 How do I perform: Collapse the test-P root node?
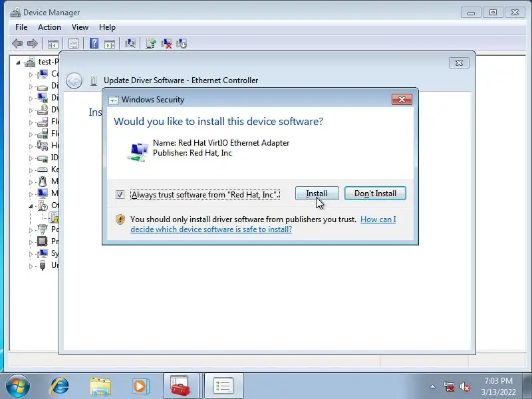pos(18,63)
